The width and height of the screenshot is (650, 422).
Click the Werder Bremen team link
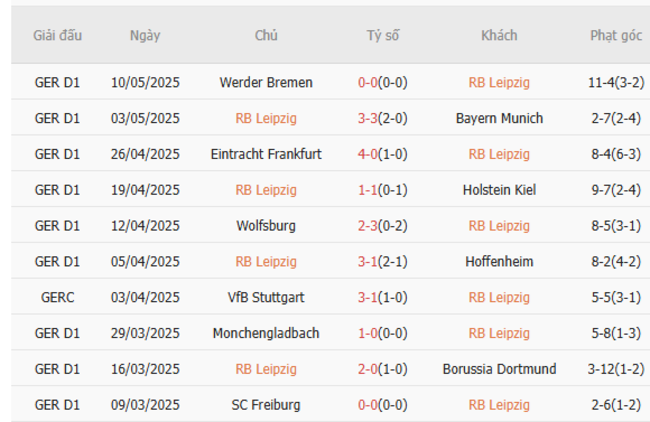tap(266, 83)
